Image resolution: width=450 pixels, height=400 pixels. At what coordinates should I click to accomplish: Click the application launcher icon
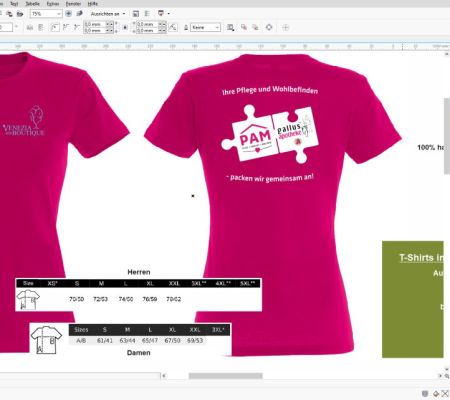pos(161,13)
